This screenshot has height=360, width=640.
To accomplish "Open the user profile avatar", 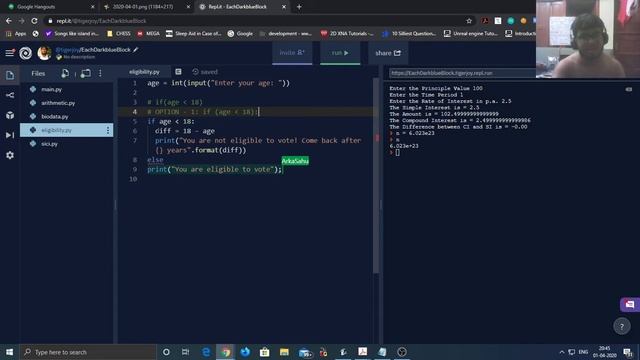I will [44, 53].
